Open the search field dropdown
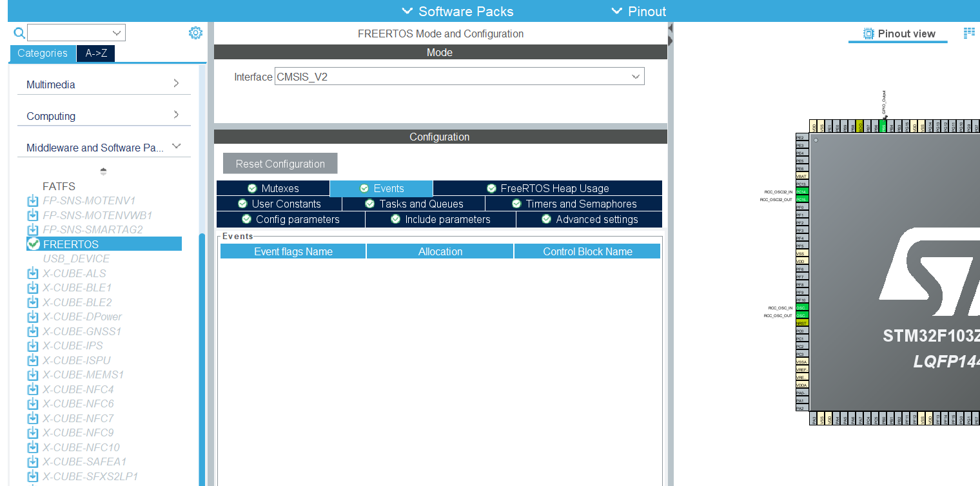This screenshot has width=980, height=486. pyautogui.click(x=117, y=33)
